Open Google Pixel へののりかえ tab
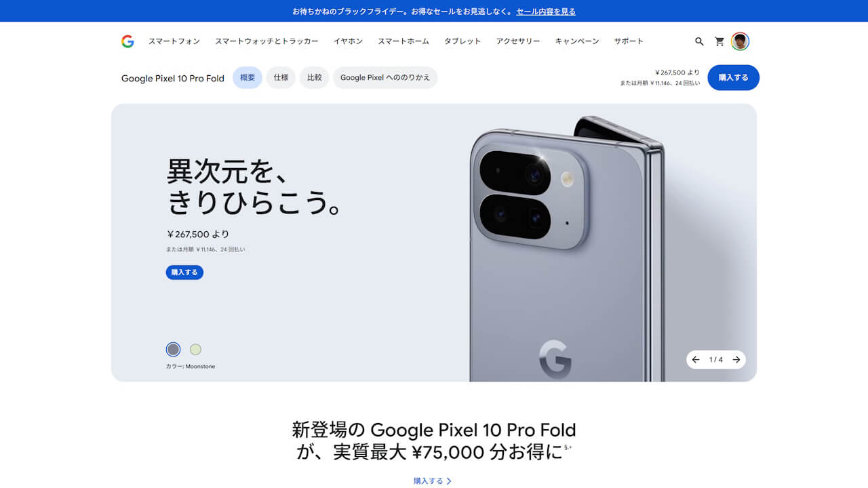The width and height of the screenshot is (868, 488). tap(385, 78)
